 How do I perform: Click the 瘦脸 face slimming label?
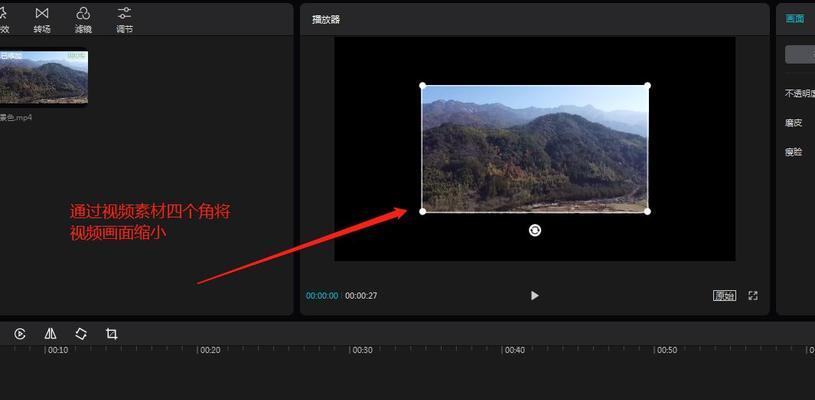click(x=794, y=152)
